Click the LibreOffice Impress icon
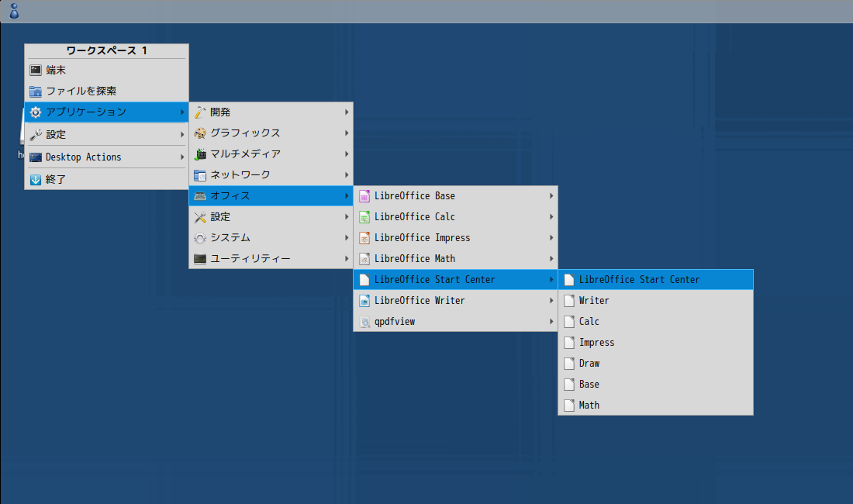 point(364,237)
